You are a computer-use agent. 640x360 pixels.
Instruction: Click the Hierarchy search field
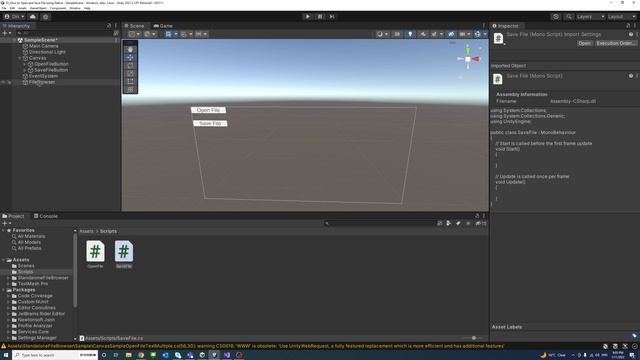pos(64,33)
